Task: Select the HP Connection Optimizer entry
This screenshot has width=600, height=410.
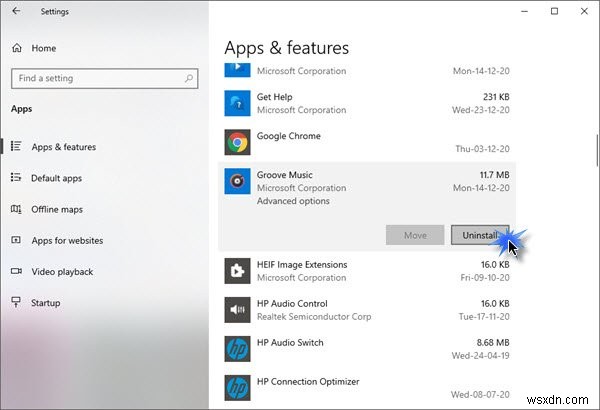Action: 367,388
